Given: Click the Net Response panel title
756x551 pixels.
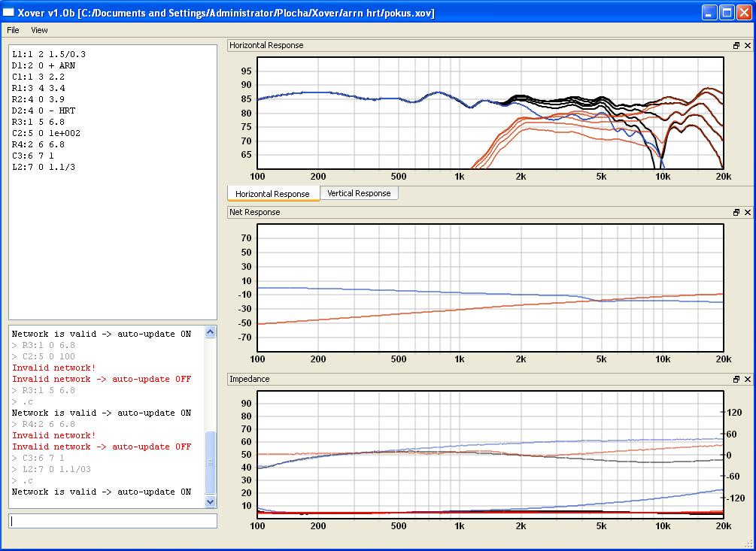Looking at the screenshot, I should point(254,213).
